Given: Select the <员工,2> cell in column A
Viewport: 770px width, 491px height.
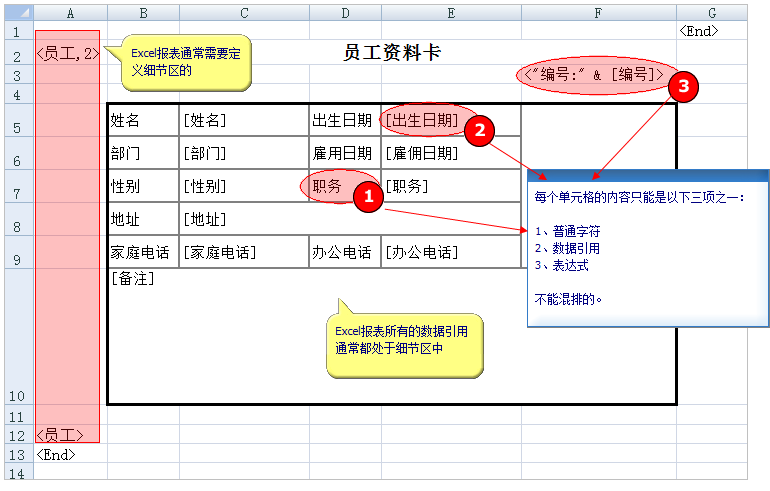Looking at the screenshot, I should [x=67, y=53].
